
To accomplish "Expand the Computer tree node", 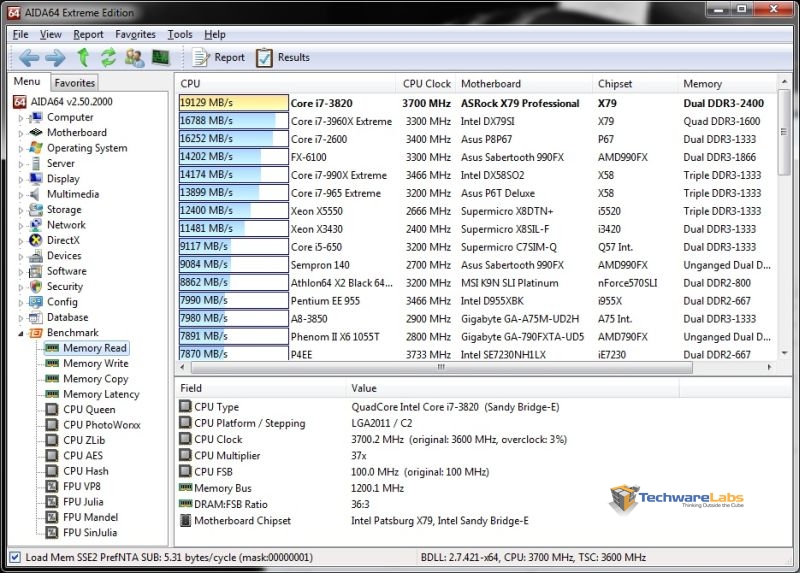I will 21,118.
